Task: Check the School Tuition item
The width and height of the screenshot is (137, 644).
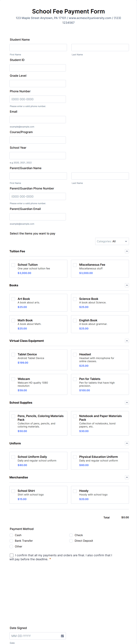Action: coord(13,265)
